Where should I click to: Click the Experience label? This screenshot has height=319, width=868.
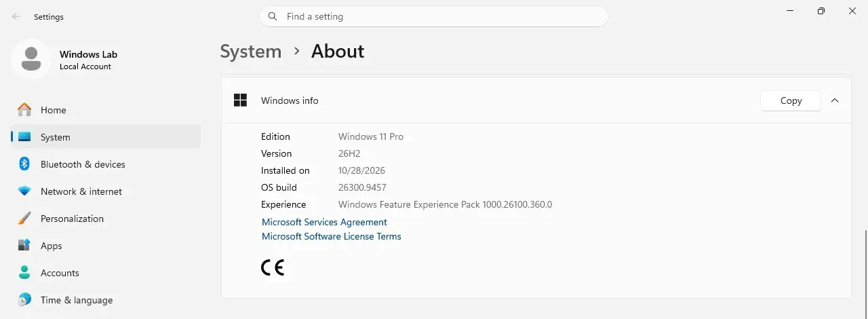[283, 204]
